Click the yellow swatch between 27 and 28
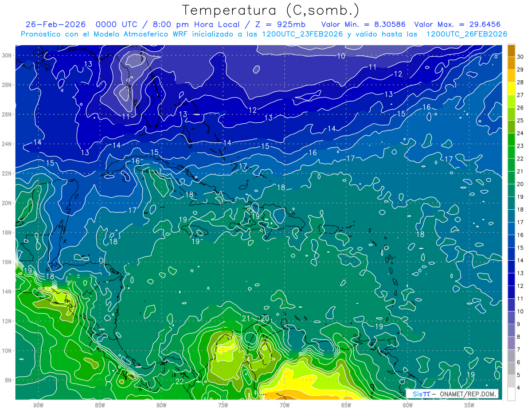Screen dimensions: 532x411 [x=511, y=89]
